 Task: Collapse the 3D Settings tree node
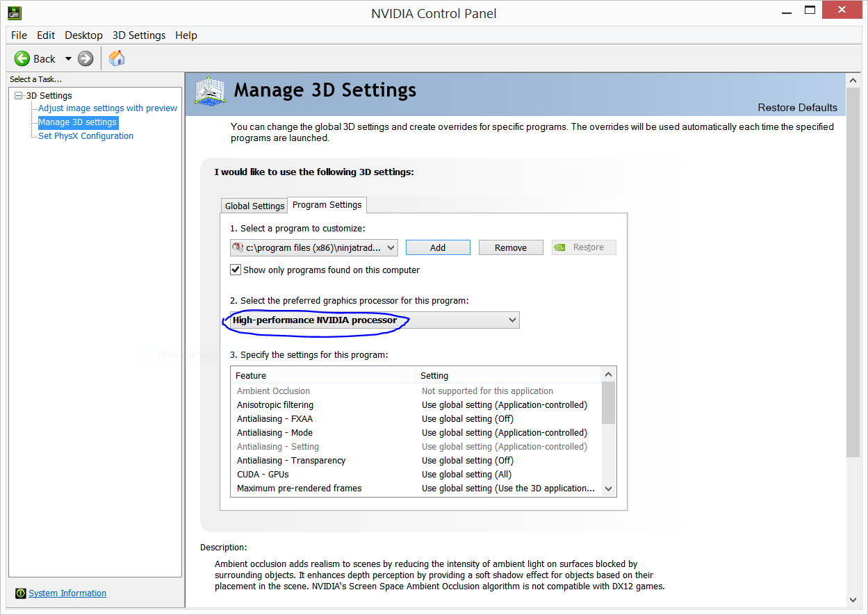tap(19, 96)
